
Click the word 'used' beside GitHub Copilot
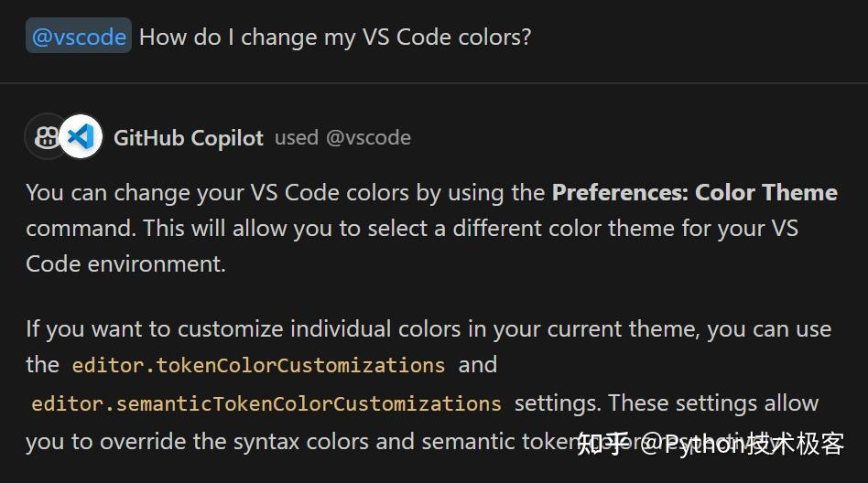296,138
